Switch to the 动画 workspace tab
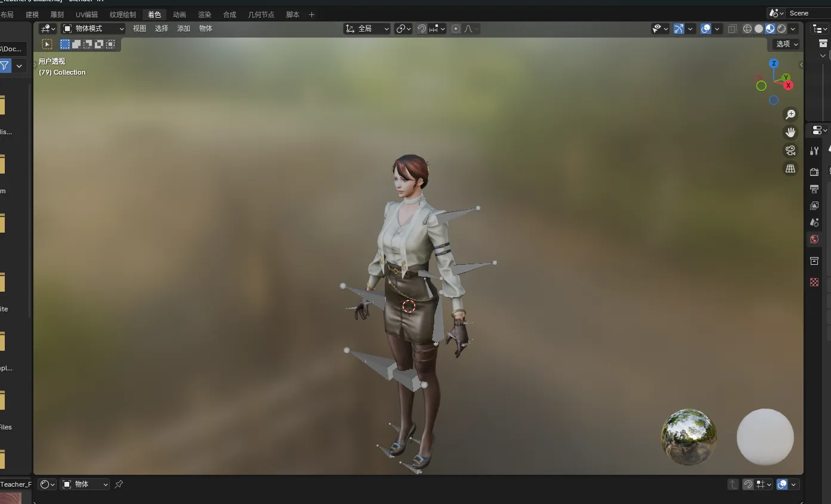The image size is (831, 504). [x=179, y=14]
